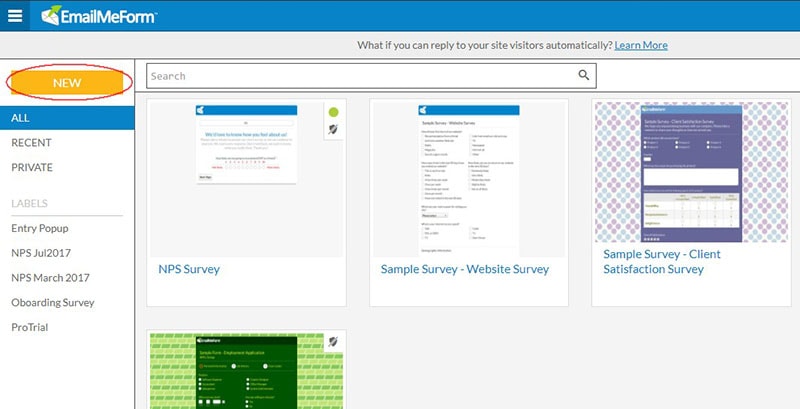Create a new form with NEW button

67,83
